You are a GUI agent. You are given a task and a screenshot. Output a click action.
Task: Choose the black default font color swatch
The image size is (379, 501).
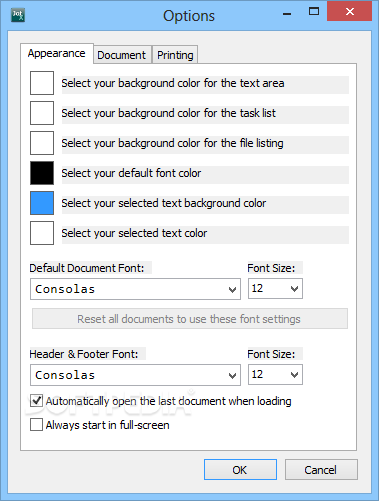tap(42, 173)
